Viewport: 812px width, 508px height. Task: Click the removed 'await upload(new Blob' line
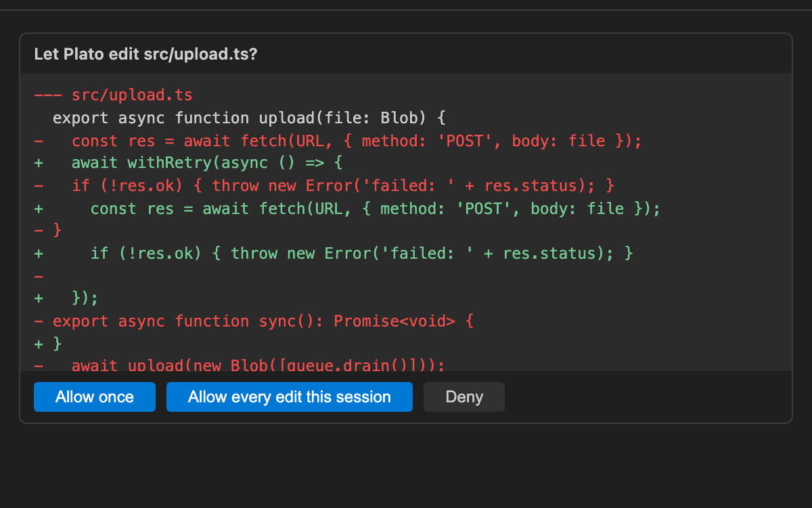(x=240, y=364)
